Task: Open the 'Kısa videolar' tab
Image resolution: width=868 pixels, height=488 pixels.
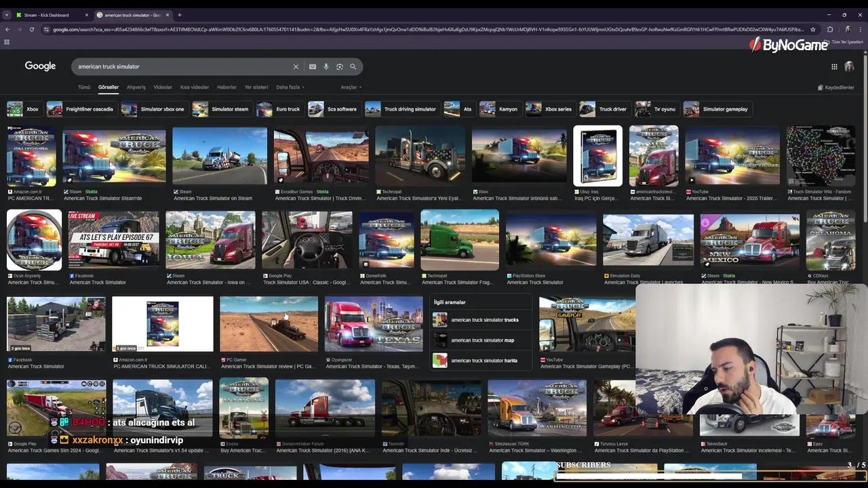Action: (x=195, y=87)
